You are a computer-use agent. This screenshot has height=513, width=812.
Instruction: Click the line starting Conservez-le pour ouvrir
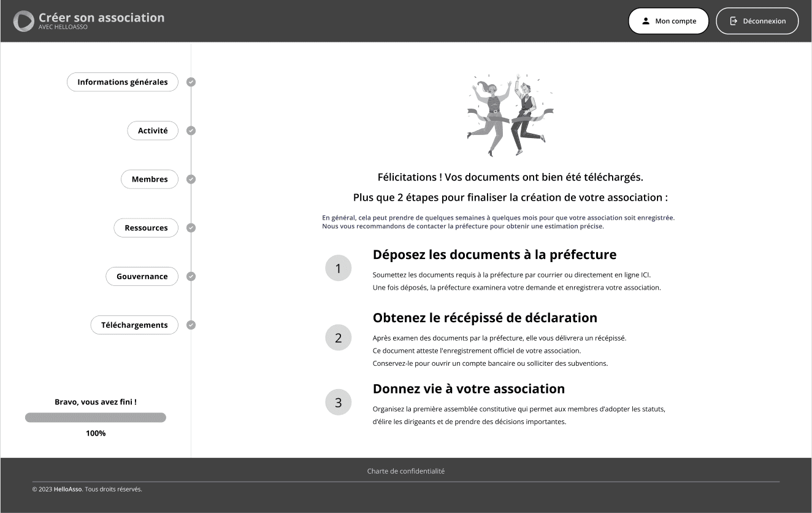click(490, 363)
